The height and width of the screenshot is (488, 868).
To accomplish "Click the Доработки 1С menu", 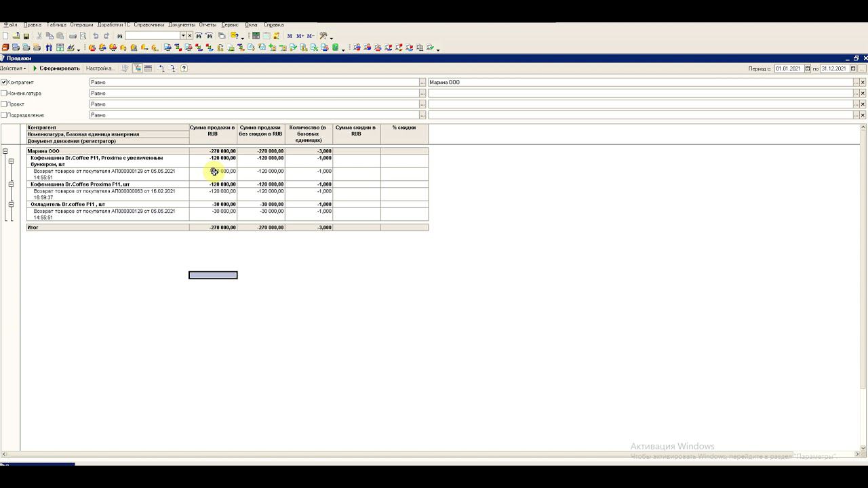I will pos(113,24).
